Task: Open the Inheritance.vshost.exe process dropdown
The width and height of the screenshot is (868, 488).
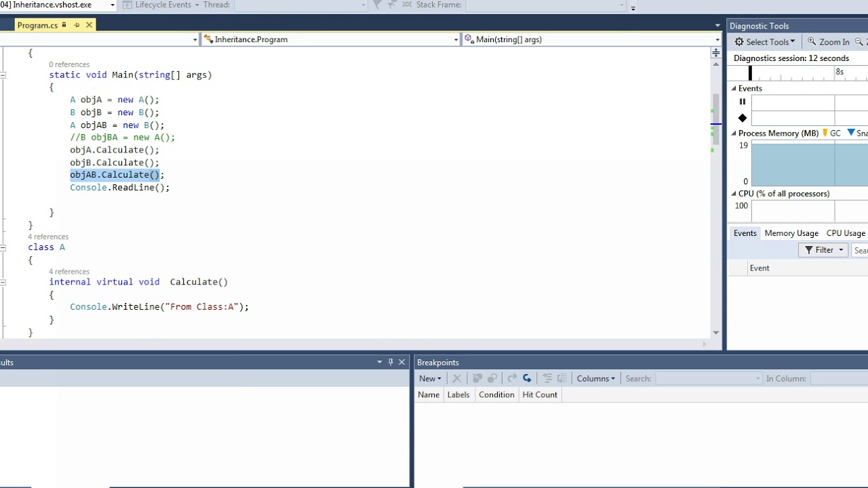Action: click(x=113, y=5)
